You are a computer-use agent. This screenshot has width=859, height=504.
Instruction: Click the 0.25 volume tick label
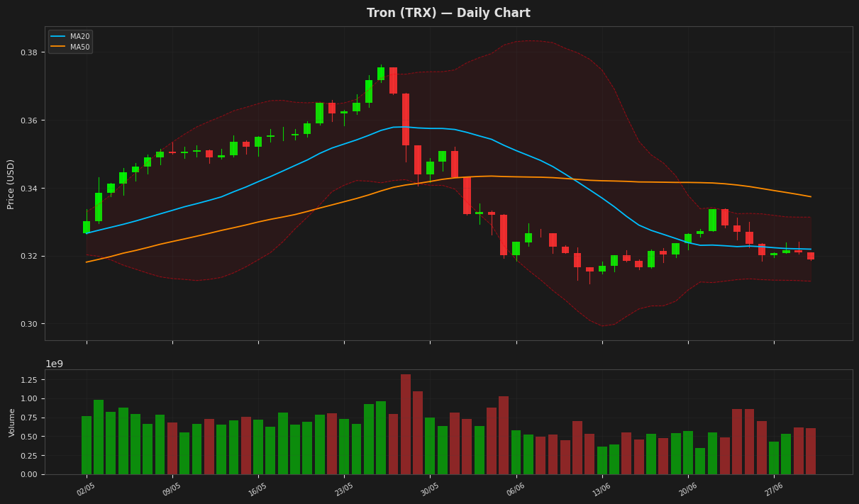(x=30, y=456)
